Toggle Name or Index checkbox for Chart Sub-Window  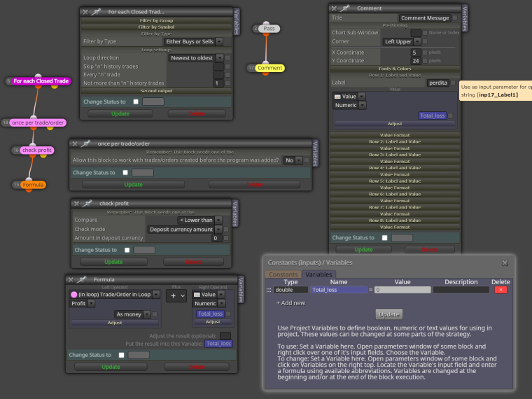[425, 33]
